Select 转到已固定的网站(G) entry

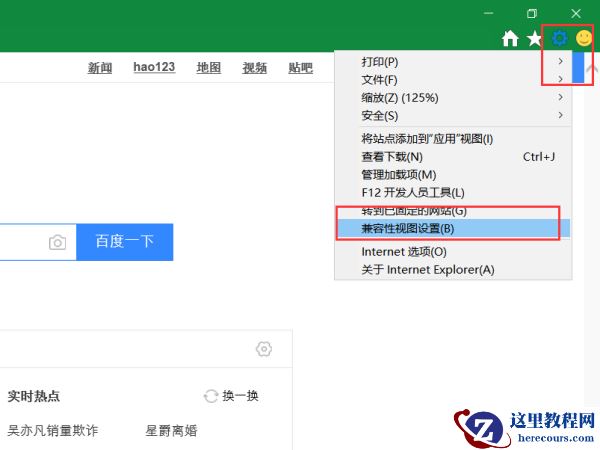453,211
